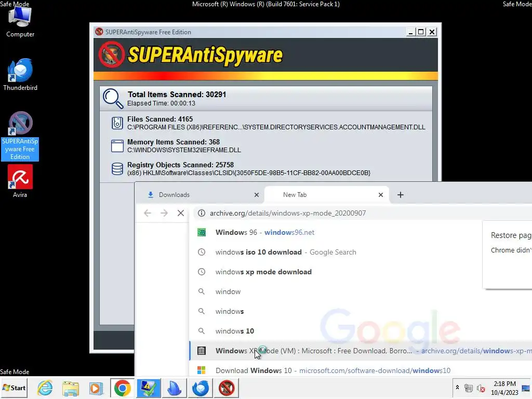Select the SUPERAntiSpyware Free Edition desktop shortcut
Viewport: 532px width, 399px height.
(x=20, y=136)
